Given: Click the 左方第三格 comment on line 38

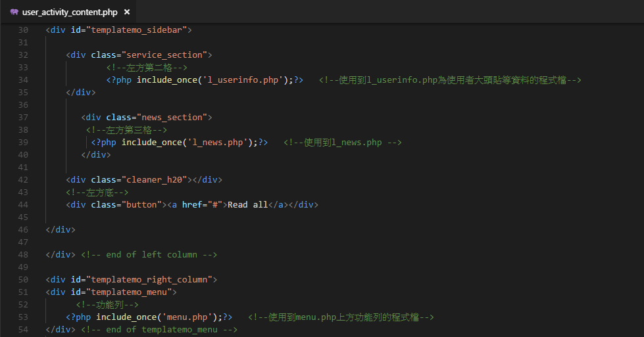Looking at the screenshot, I should coord(126,130).
